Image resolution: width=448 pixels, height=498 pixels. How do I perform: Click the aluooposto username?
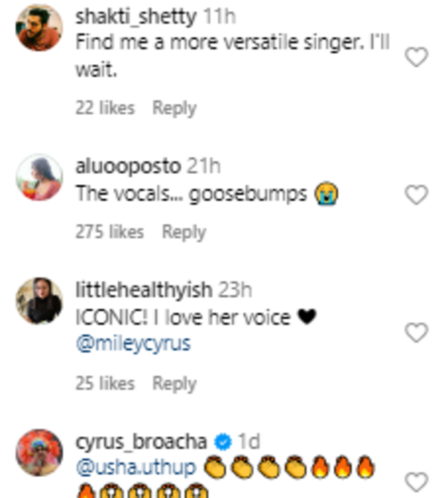(127, 167)
